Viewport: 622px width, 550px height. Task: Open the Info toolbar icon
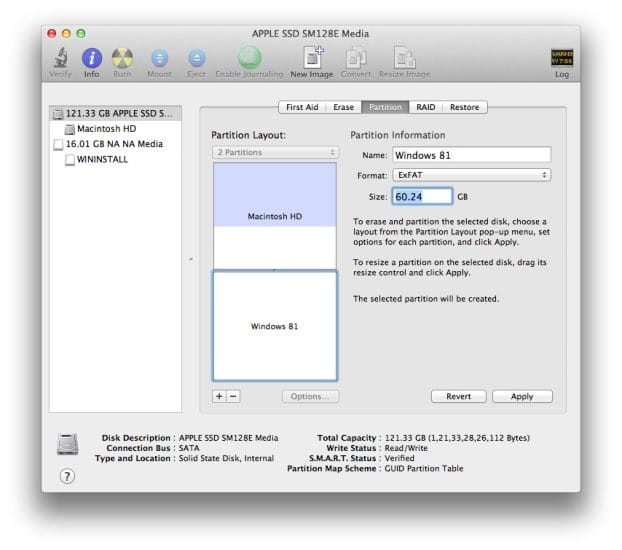(x=92, y=58)
